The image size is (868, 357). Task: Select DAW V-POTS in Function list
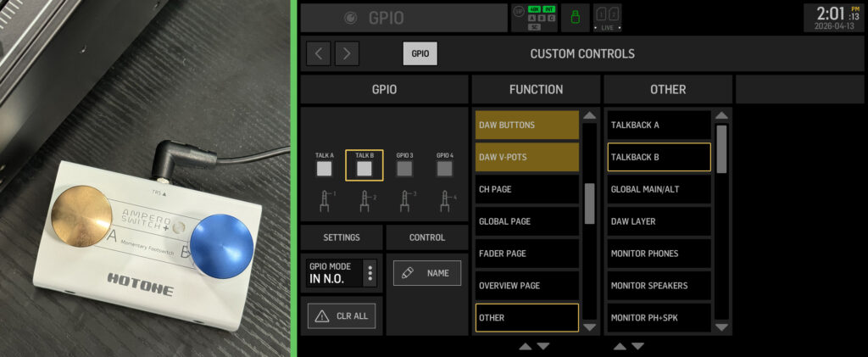(x=527, y=157)
